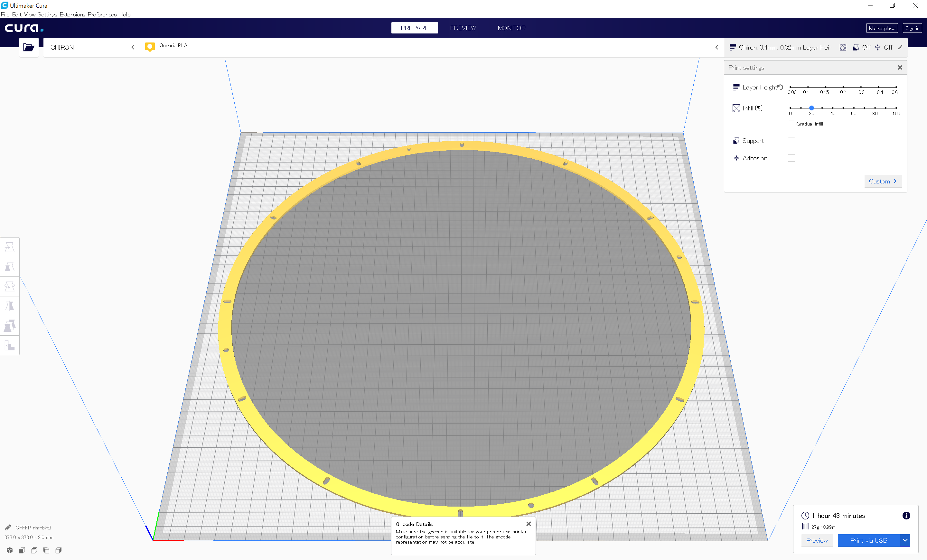Screen dimensions: 927x560
Task: Select the Move tool in left toolbar
Action: tap(10, 247)
